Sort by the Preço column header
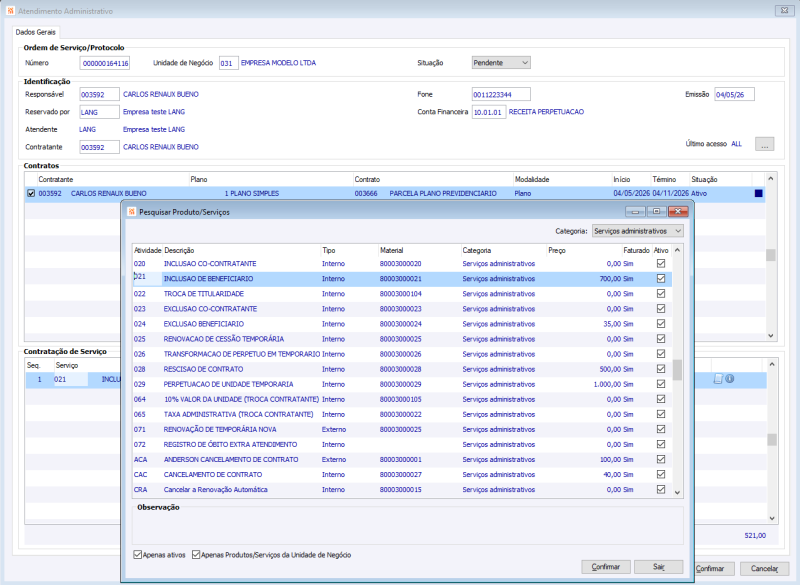The image size is (800, 585). point(583,250)
